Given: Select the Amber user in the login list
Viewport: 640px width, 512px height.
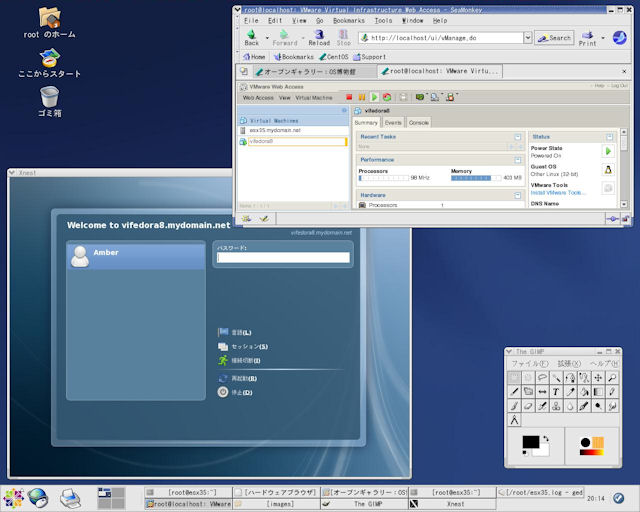Looking at the screenshot, I should [x=136, y=256].
